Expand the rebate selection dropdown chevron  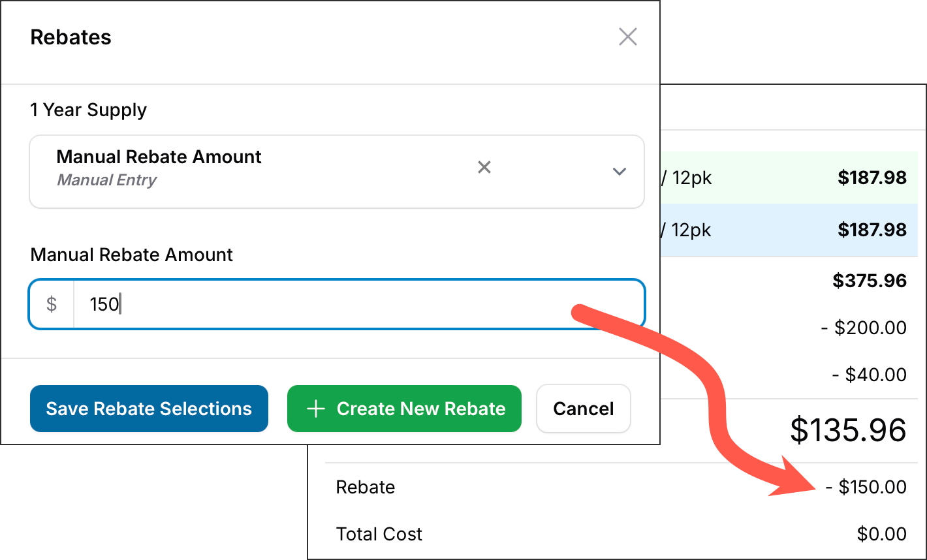coord(619,172)
